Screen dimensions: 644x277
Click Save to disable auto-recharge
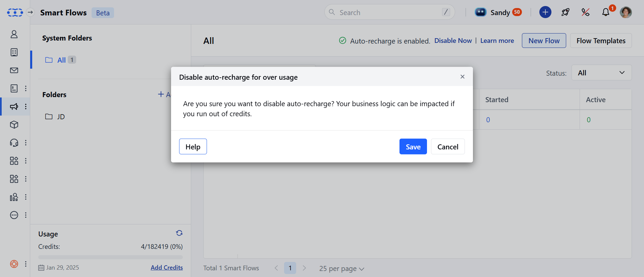[x=413, y=147]
